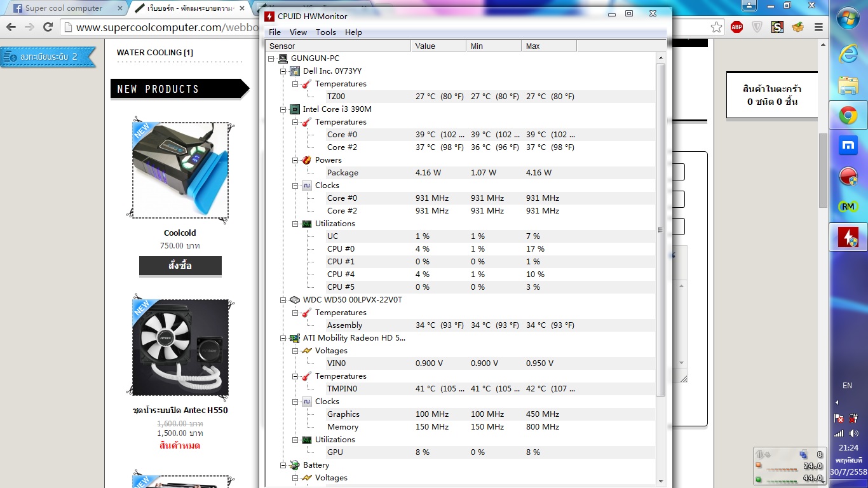Open the Chrome hamburger menu
Viewport: 868px width, 488px height.
[x=818, y=27]
